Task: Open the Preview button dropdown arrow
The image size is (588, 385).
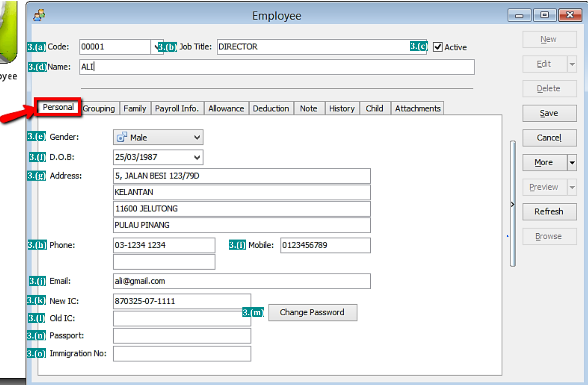Action: point(572,187)
